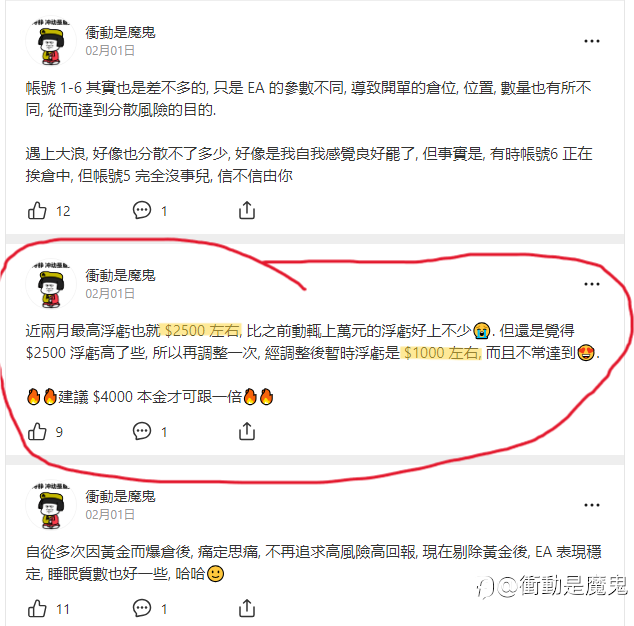
Task: Share the first post about 帳號 1-6
Action: 247,210
